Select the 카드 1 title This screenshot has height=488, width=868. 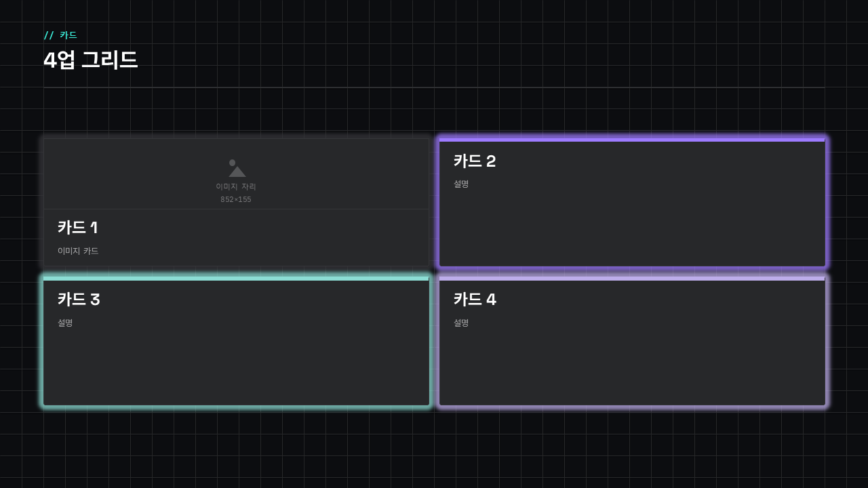[x=78, y=228]
